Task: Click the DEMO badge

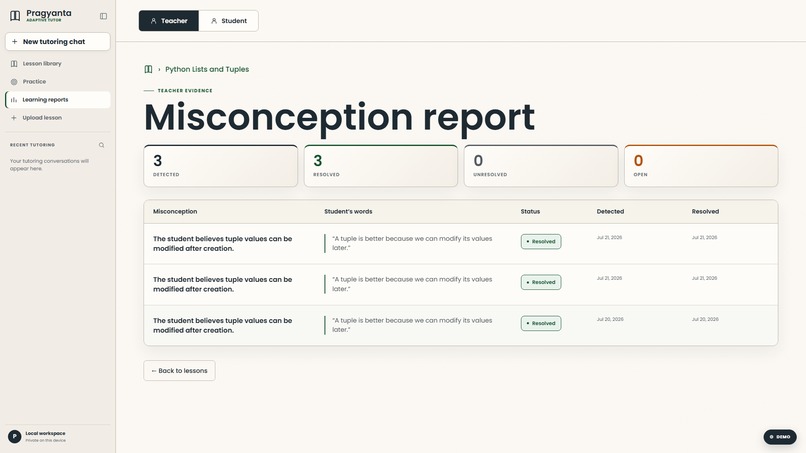Action: (x=780, y=437)
